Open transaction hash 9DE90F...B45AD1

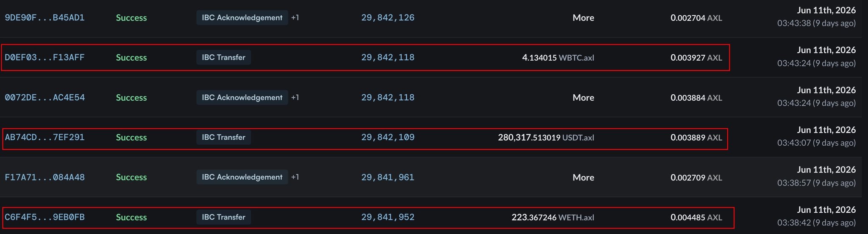point(45,18)
